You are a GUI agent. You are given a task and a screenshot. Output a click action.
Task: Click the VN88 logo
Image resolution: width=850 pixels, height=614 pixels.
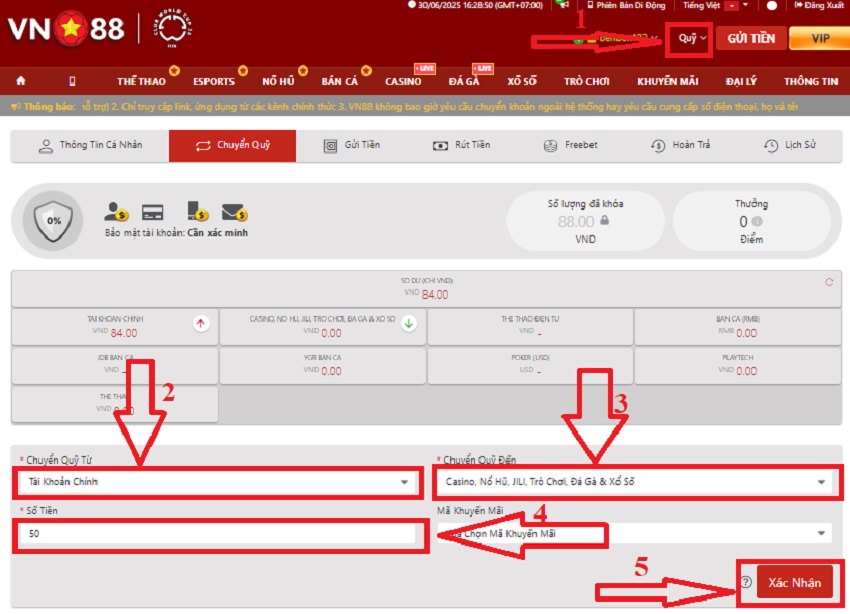pos(66,28)
